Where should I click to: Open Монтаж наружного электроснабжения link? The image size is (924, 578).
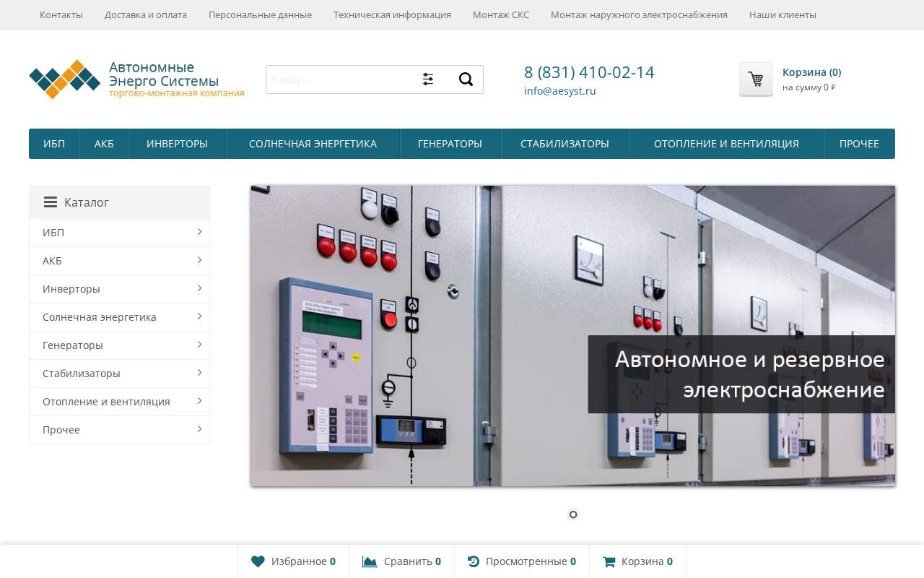point(639,14)
